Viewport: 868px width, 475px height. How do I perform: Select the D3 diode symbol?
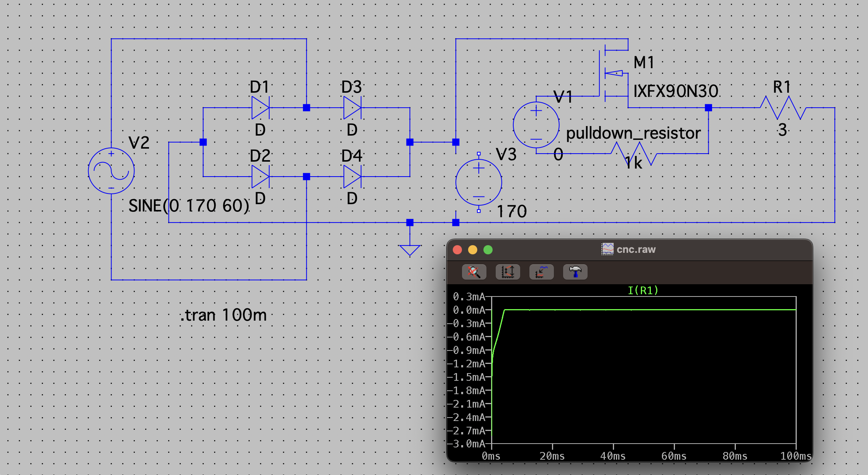click(352, 108)
